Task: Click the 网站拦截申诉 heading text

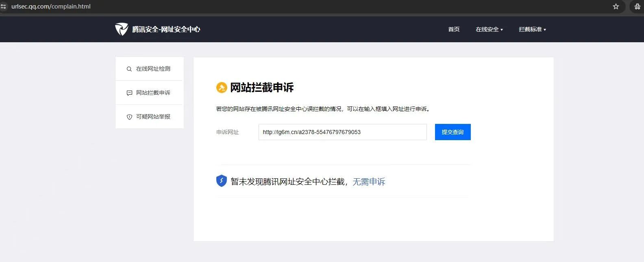Action: (x=262, y=87)
